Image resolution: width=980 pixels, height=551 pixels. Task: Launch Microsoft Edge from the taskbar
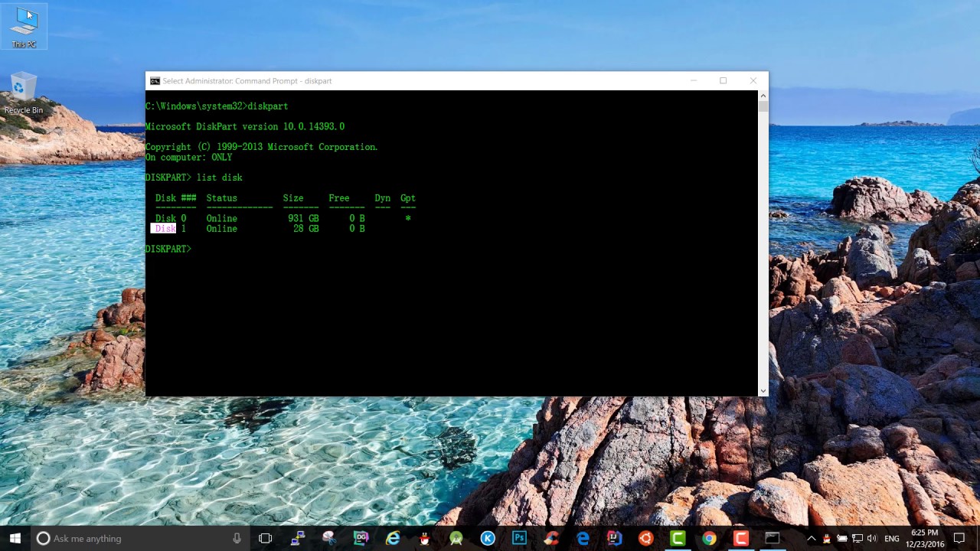click(x=583, y=538)
